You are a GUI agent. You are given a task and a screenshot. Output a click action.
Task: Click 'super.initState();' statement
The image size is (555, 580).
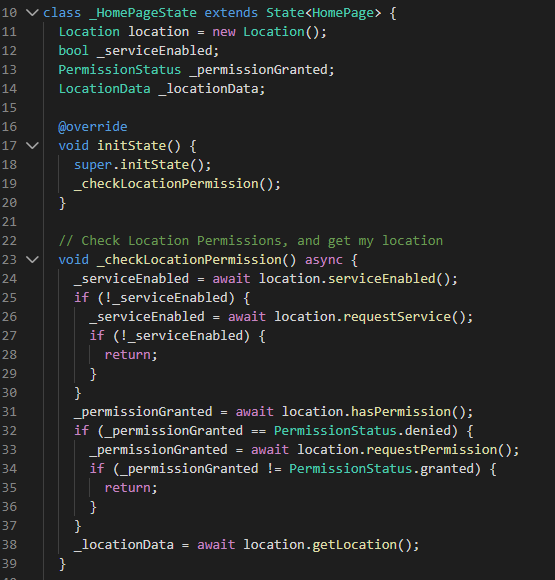tap(142, 165)
